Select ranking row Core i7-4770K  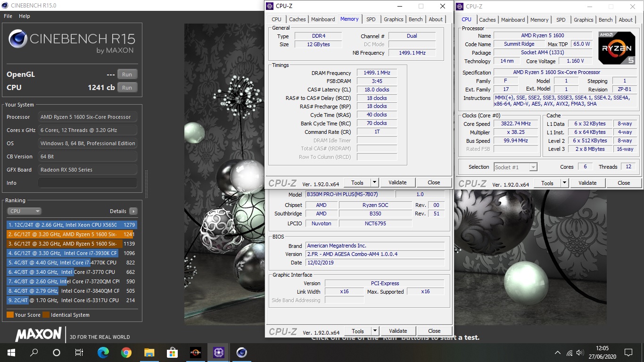point(72,263)
